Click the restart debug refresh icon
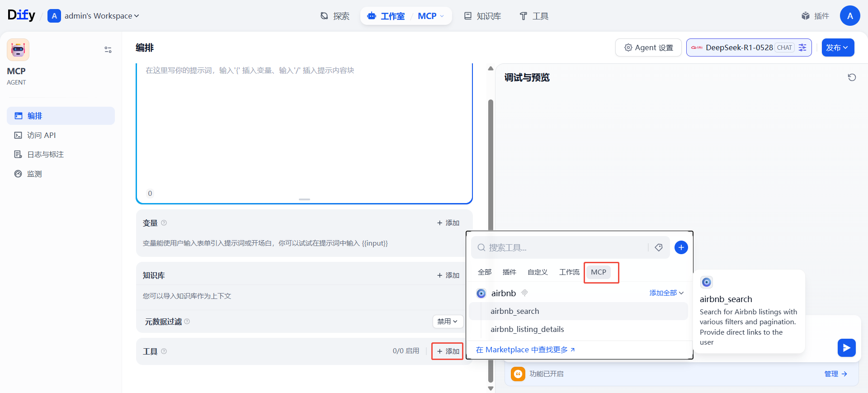The image size is (868, 393). click(x=852, y=77)
